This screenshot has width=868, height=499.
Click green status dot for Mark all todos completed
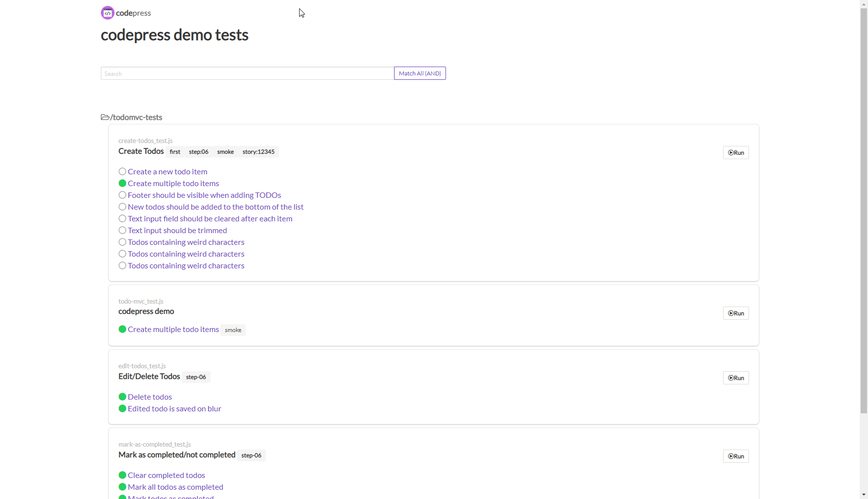[x=122, y=487]
